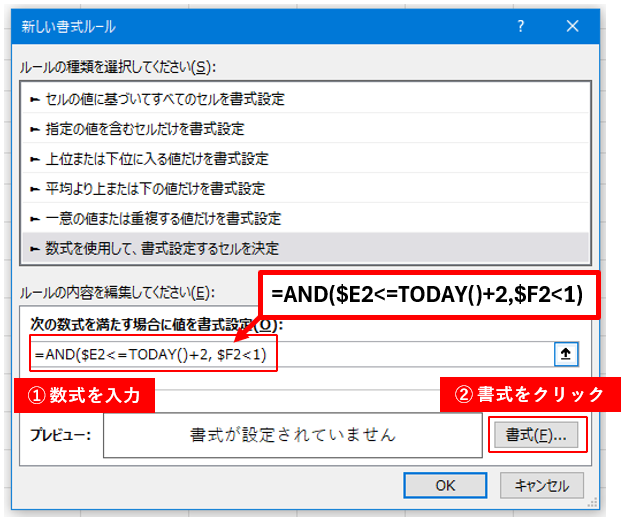Close the 新しい書式ルール dialog

pyautogui.click(x=572, y=26)
